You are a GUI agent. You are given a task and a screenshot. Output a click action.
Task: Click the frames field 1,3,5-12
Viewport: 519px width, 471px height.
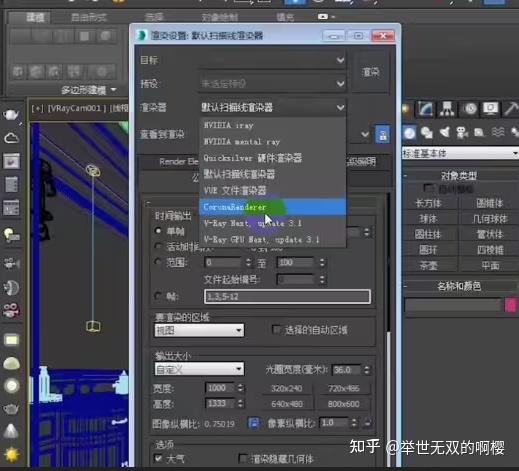[287, 296]
